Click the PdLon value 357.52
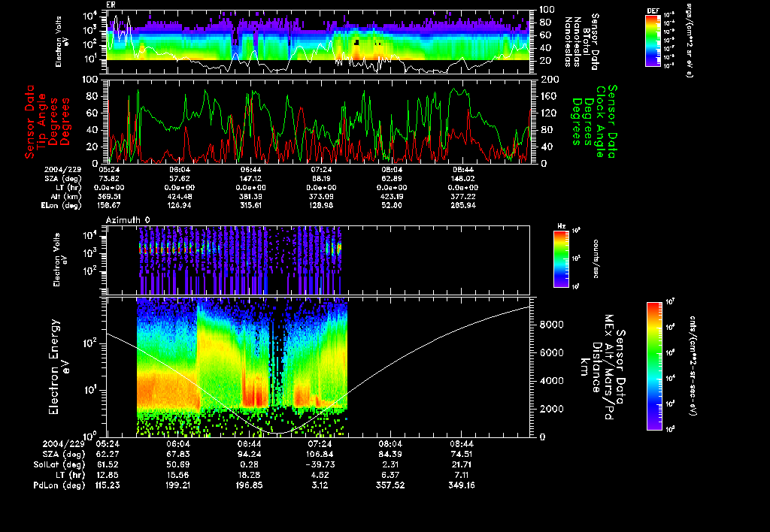Viewport: 770px width, 532px height. click(x=390, y=485)
